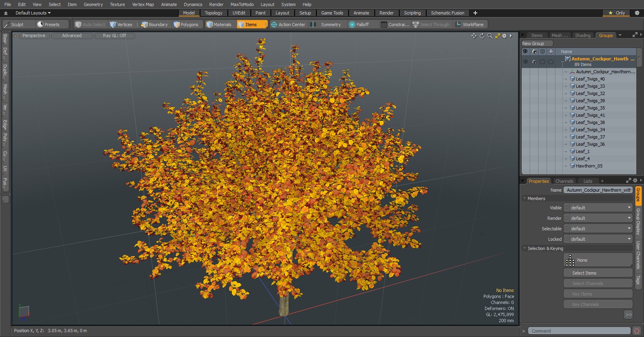This screenshot has width=644, height=337.
Task: Open the Locked default dropdown
Action: (598, 239)
